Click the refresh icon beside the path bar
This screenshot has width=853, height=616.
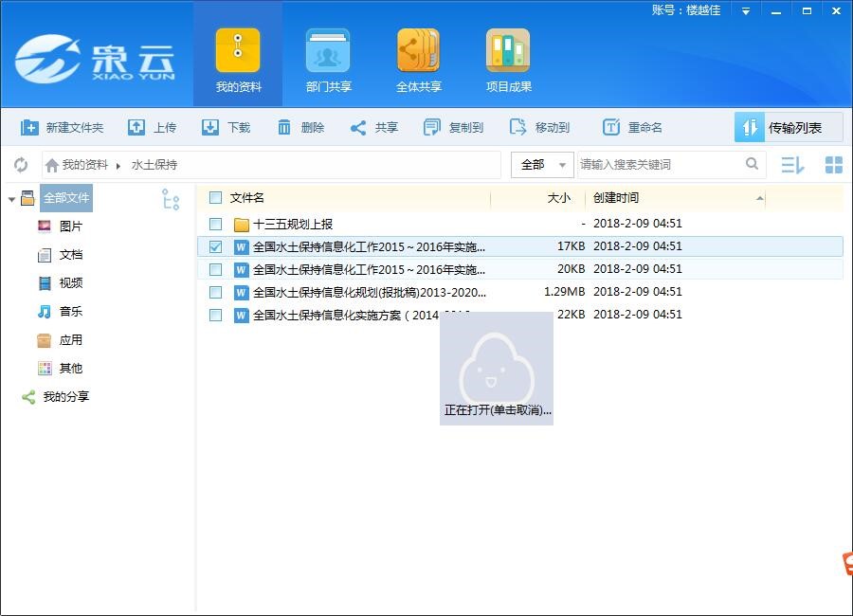click(x=20, y=165)
